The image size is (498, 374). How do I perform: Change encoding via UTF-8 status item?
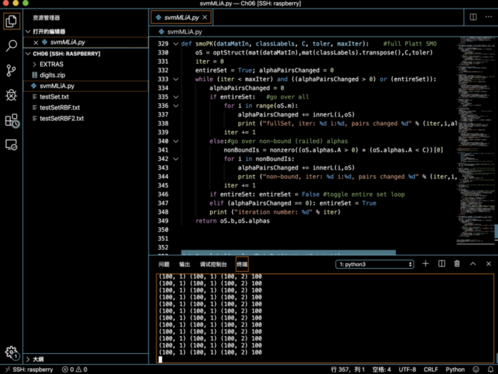[x=407, y=369]
